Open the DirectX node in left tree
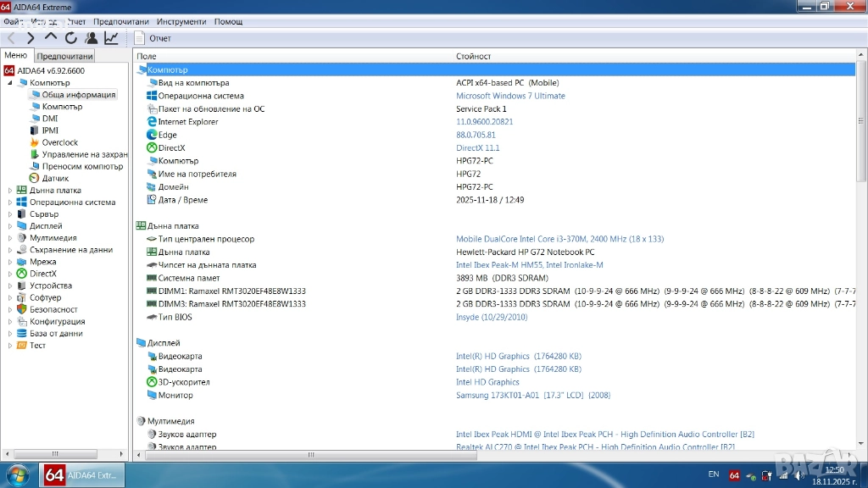868x488 pixels. click(x=42, y=274)
